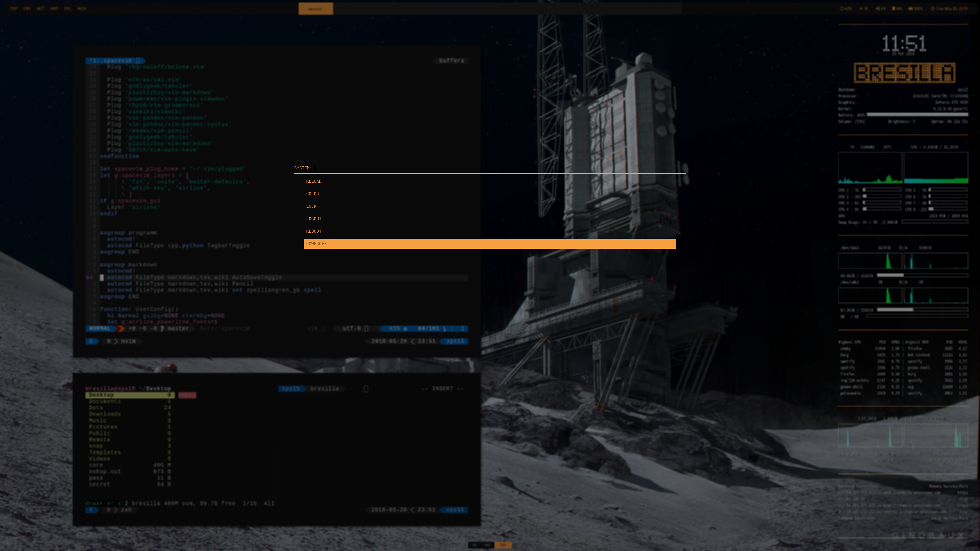
Task: Choose LOCK in the system menu
Action: pos(311,206)
